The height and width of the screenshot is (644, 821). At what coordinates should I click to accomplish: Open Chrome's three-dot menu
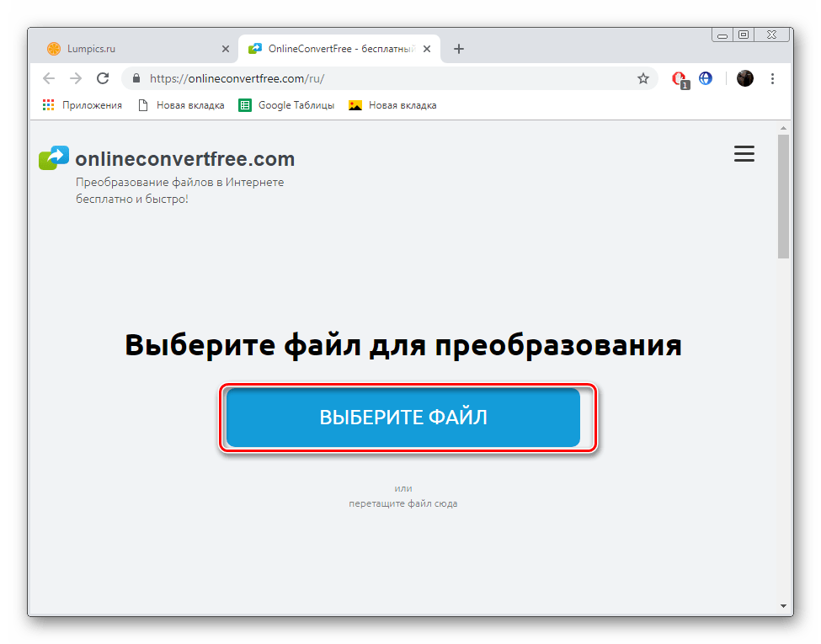(772, 78)
